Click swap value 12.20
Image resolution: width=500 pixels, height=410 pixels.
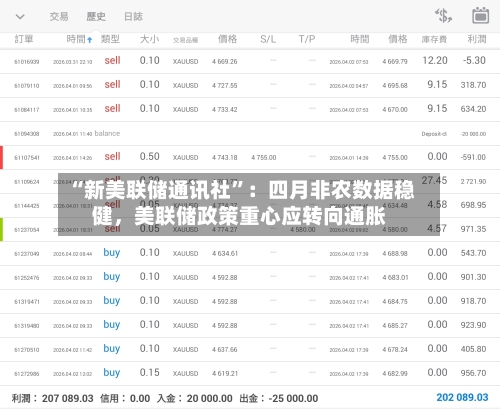point(435,60)
